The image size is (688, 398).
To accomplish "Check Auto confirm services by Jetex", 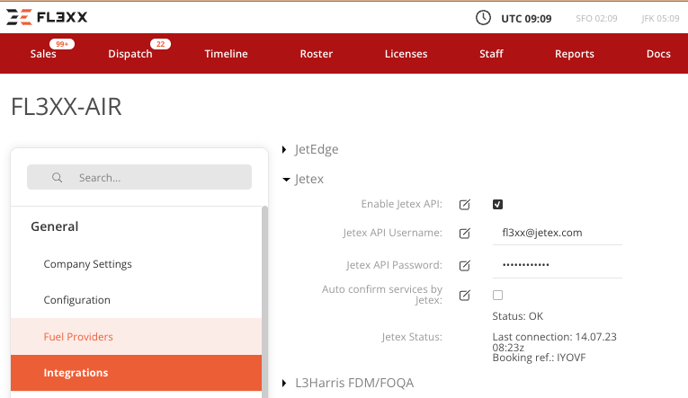I will [498, 295].
